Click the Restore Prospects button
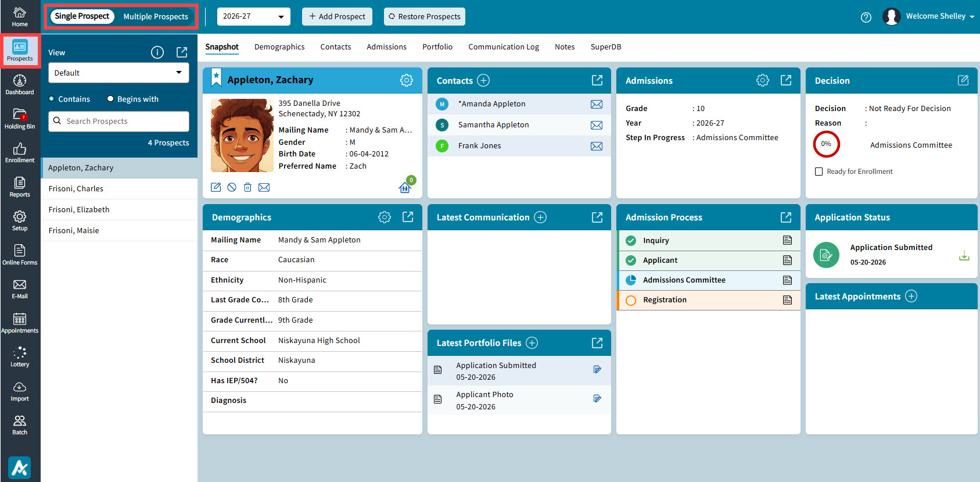The image size is (980, 482). 425,16
